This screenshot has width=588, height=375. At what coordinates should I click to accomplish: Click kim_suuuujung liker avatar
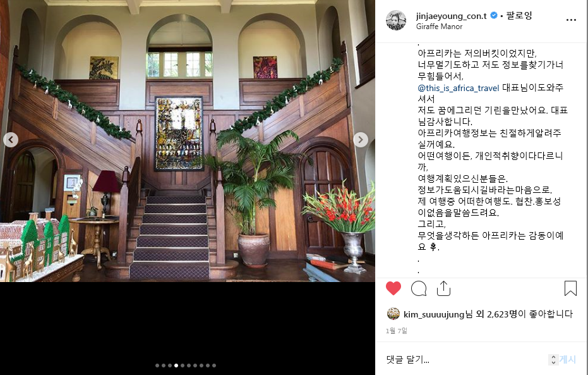pos(393,314)
